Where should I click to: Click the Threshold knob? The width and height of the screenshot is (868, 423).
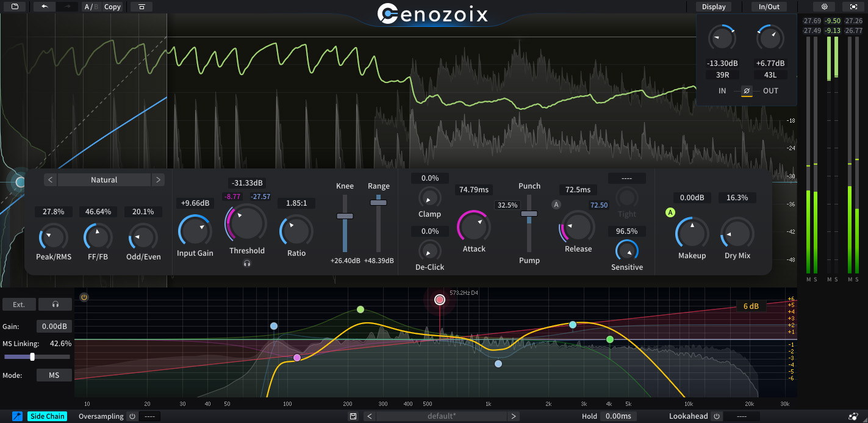[x=246, y=223]
